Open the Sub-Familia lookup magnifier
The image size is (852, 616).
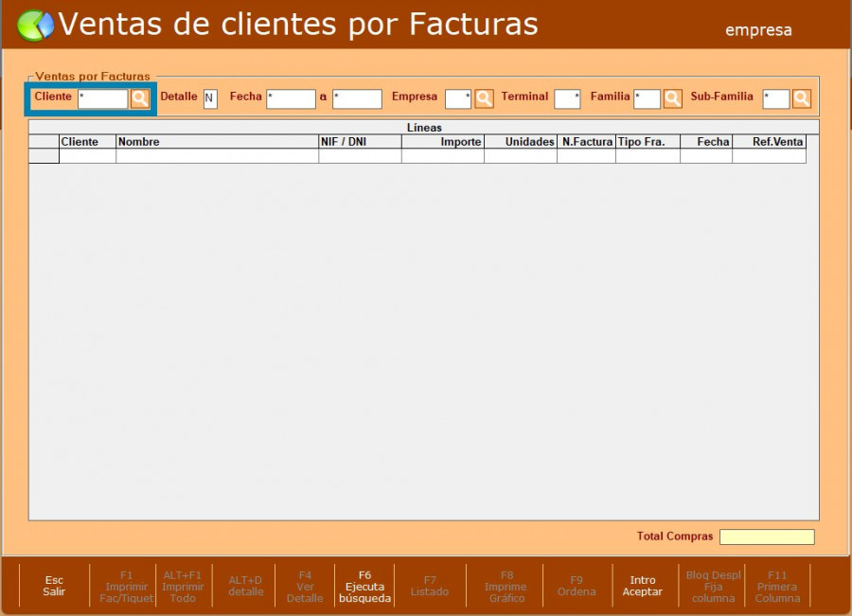tap(802, 98)
